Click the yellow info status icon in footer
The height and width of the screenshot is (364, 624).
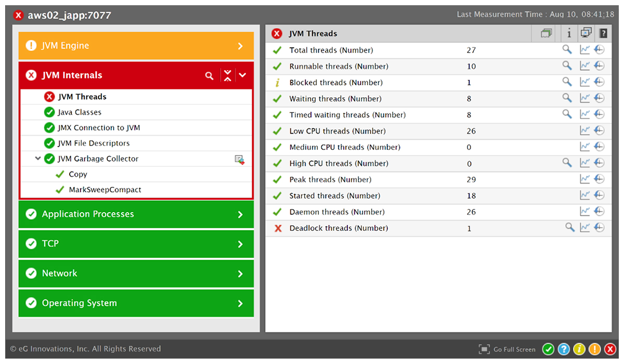[x=579, y=349]
